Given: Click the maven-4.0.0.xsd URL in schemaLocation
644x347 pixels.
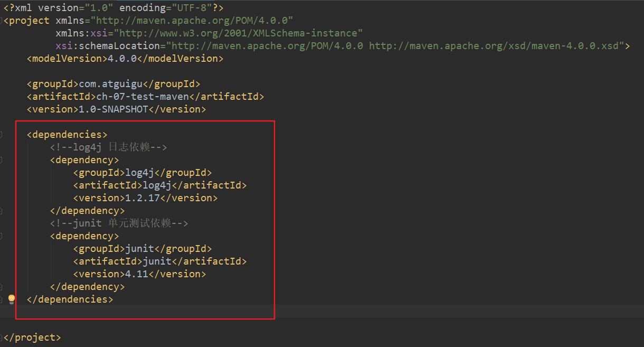Looking at the screenshot, I should [x=494, y=46].
